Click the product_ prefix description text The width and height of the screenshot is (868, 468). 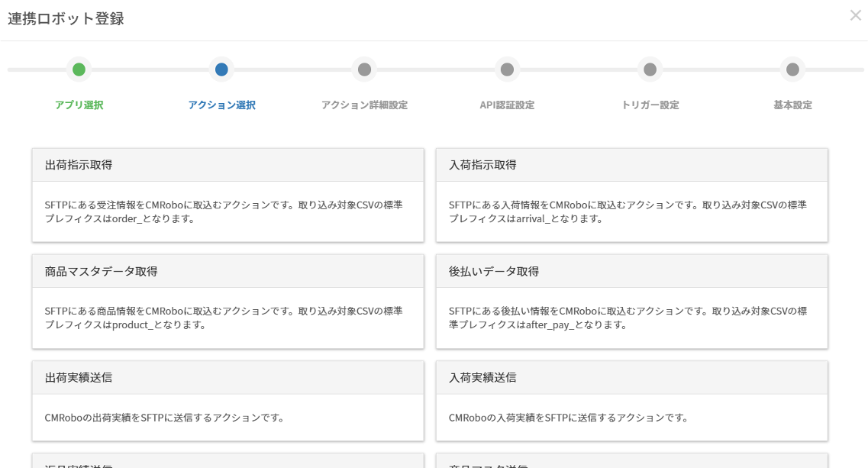[x=224, y=318]
